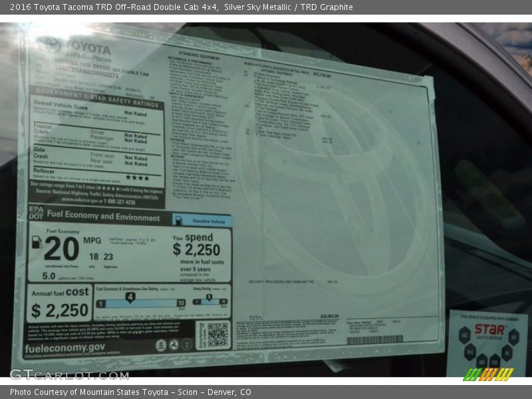Click the 5 marker on the Smog Rating scale
Screen dimensions: 532x399
(209, 297)
